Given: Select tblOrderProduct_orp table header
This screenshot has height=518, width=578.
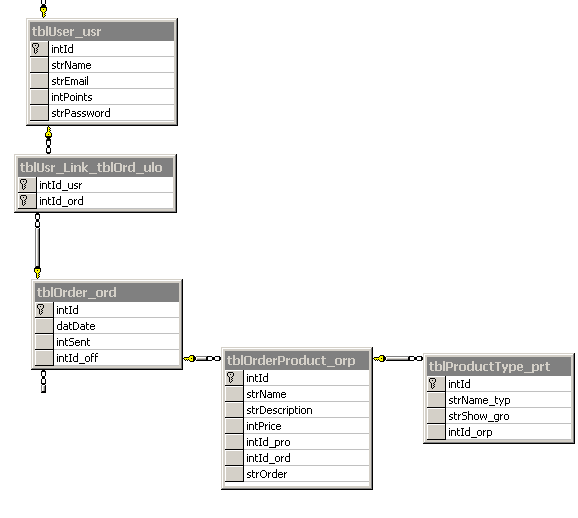Looking at the screenshot, I should tap(297, 360).
